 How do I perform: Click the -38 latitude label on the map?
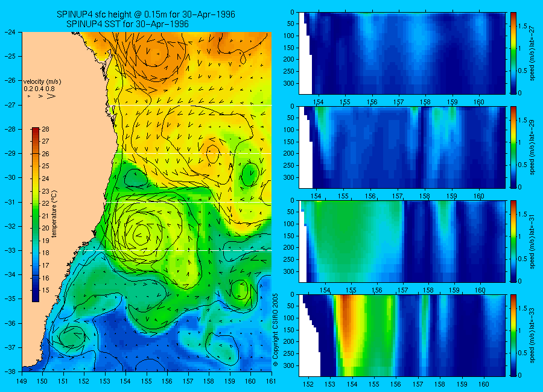(10, 371)
